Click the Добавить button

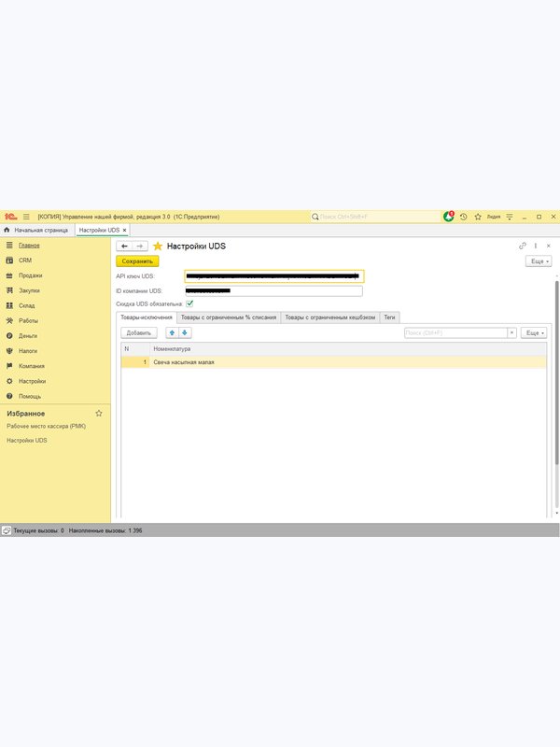138,333
